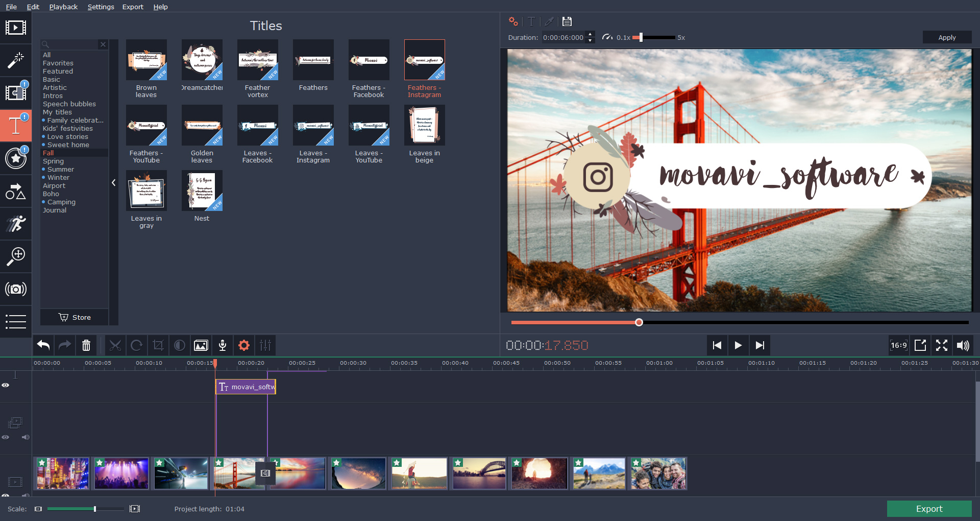Select the crop tool above the timeline
Image resolution: width=980 pixels, height=521 pixels.
[x=158, y=345]
